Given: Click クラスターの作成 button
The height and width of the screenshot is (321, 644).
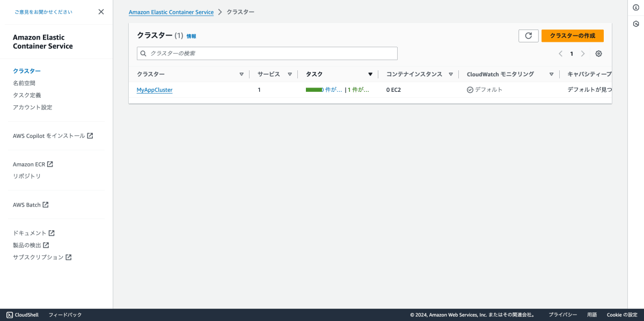Looking at the screenshot, I should [573, 35].
